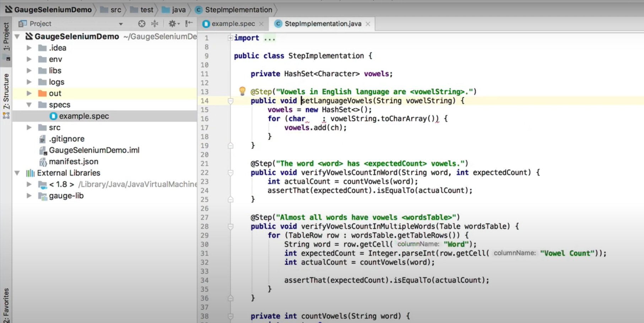Click line number 21 in the gutter
The height and width of the screenshot is (323, 644).
click(205, 164)
